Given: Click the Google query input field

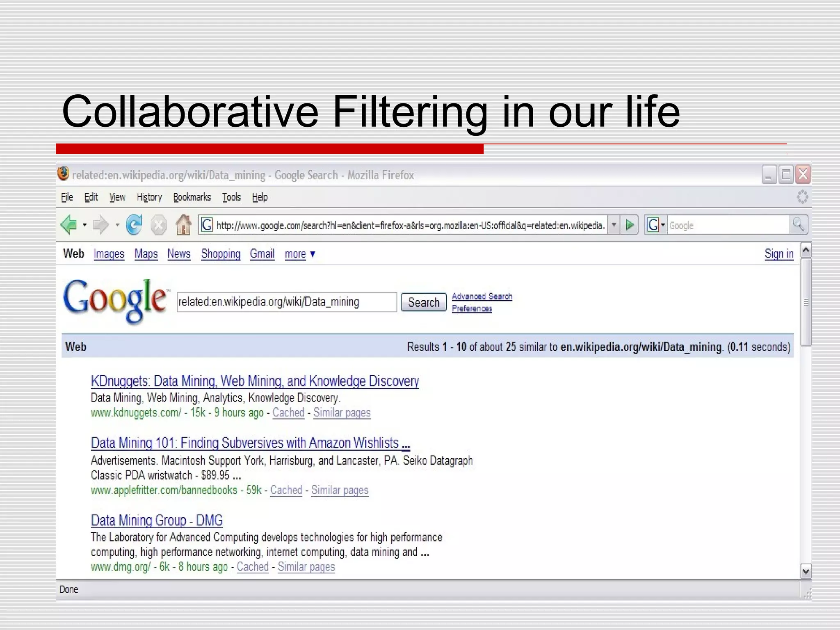Looking at the screenshot, I should pyautogui.click(x=287, y=302).
